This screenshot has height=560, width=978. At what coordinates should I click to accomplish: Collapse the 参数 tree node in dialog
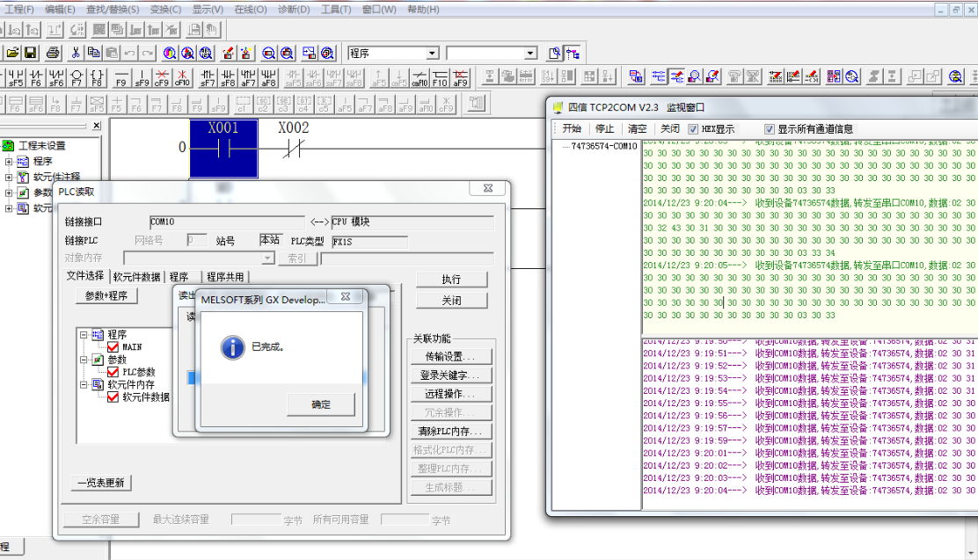point(84,360)
